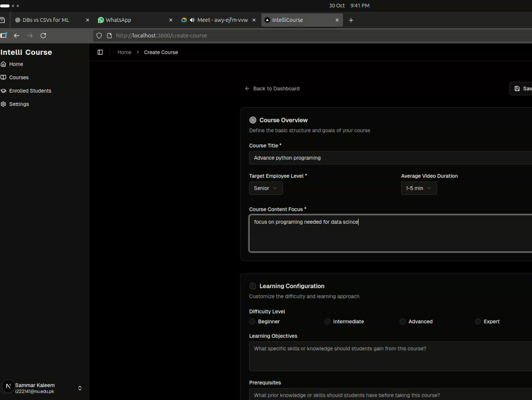Click the Enrolled Students graduation cap icon
The width and height of the screenshot is (532, 400).
coord(3,91)
